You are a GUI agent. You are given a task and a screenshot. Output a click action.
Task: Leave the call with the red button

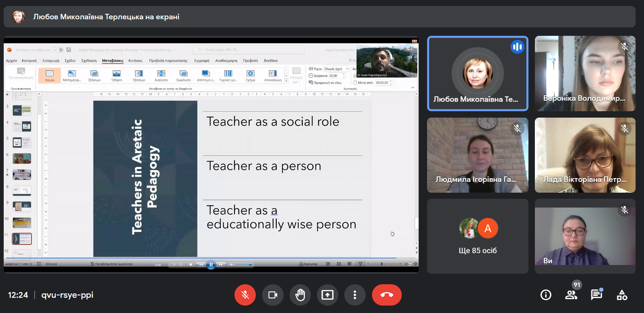(387, 295)
